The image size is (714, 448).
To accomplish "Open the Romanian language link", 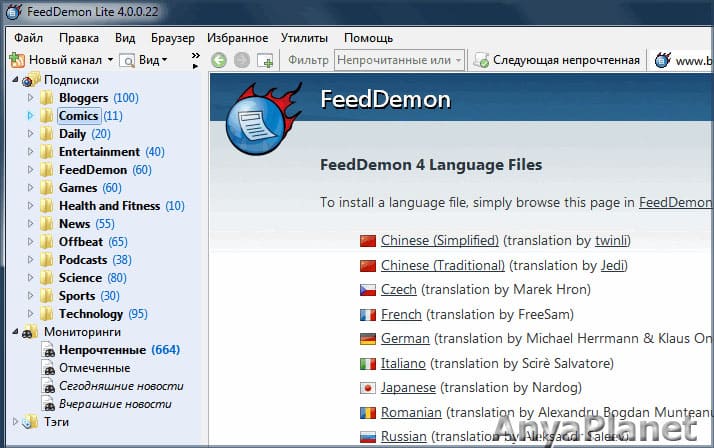I will (x=411, y=412).
